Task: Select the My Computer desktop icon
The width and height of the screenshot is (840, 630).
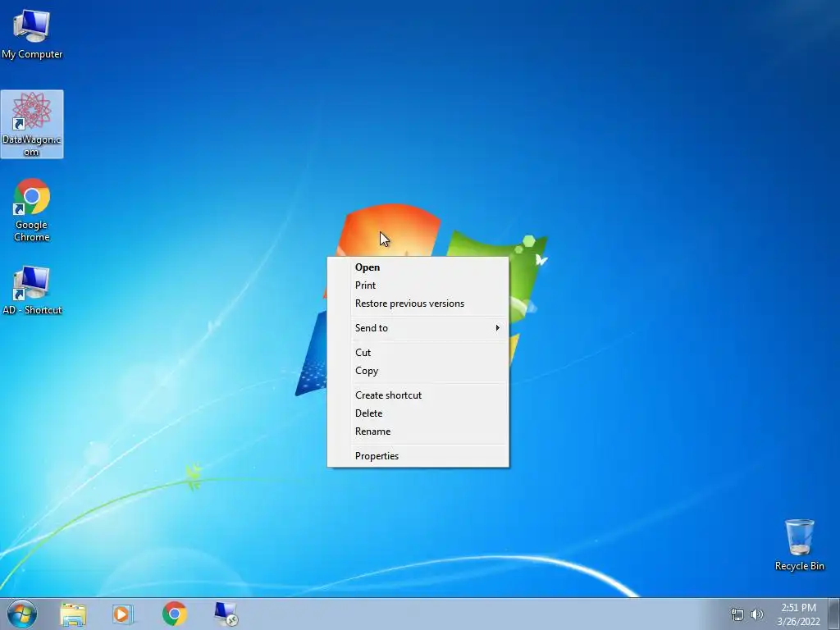Action: (x=32, y=33)
